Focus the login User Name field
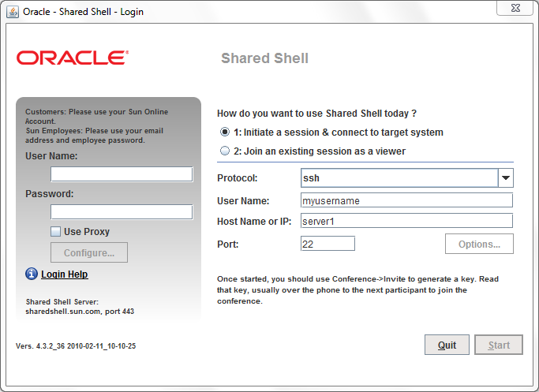 [x=122, y=174]
